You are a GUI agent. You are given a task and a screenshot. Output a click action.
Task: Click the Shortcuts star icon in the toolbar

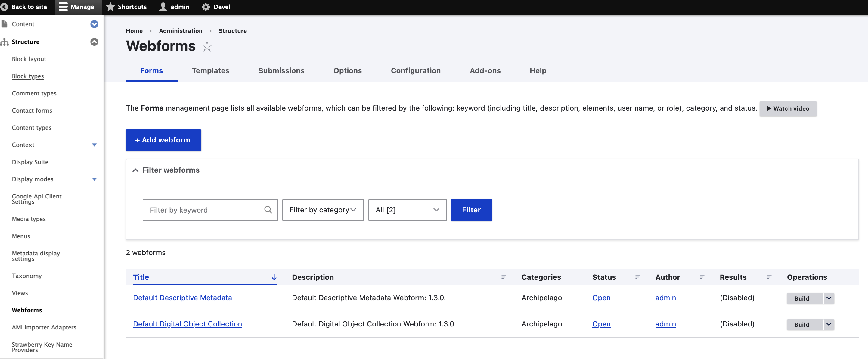tap(110, 7)
